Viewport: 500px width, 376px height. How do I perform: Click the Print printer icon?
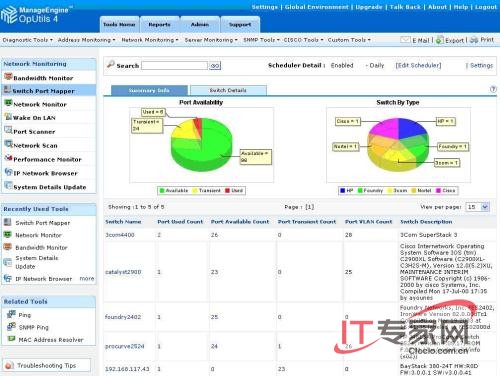(x=474, y=40)
